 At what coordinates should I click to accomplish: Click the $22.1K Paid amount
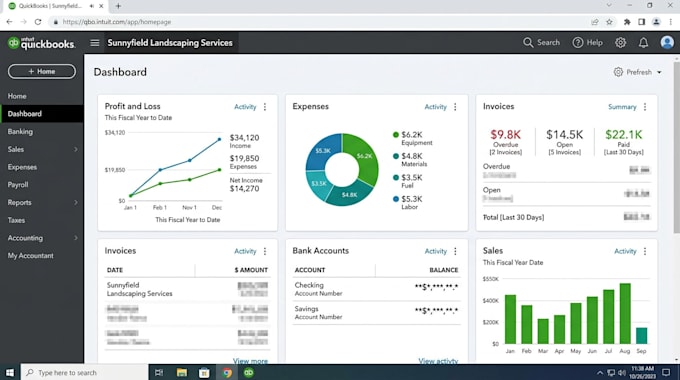tap(624, 134)
